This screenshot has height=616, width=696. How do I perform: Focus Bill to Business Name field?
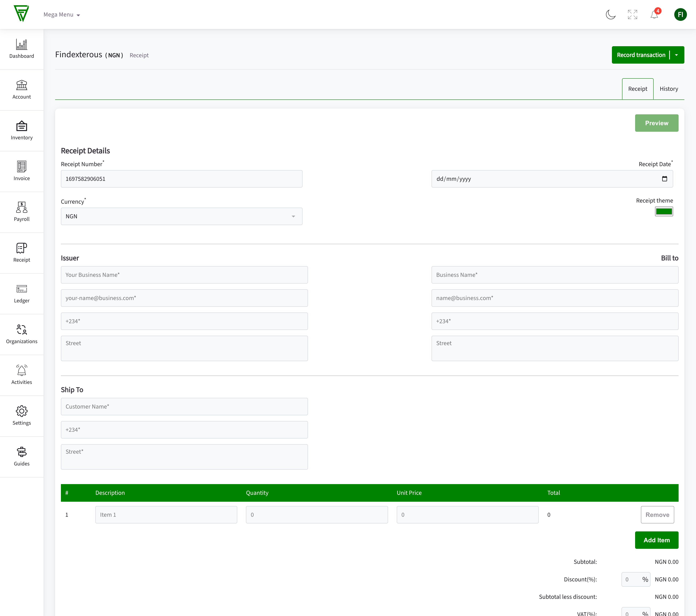555,275
